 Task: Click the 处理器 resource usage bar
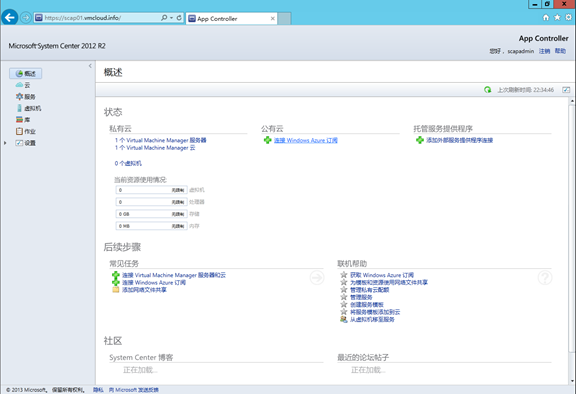click(x=151, y=202)
